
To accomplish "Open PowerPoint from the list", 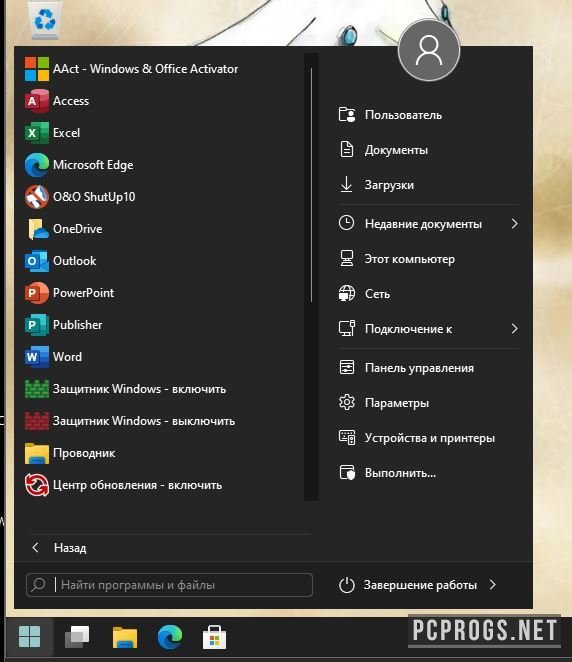I will (x=69, y=293).
